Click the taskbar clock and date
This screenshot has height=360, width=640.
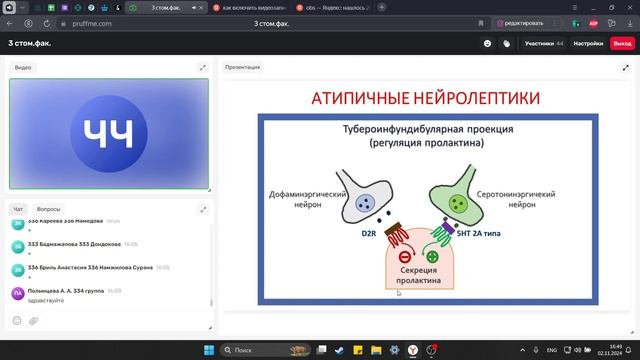610,350
